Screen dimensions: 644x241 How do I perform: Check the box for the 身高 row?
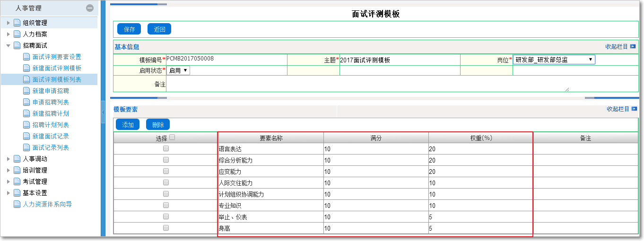coord(166,228)
